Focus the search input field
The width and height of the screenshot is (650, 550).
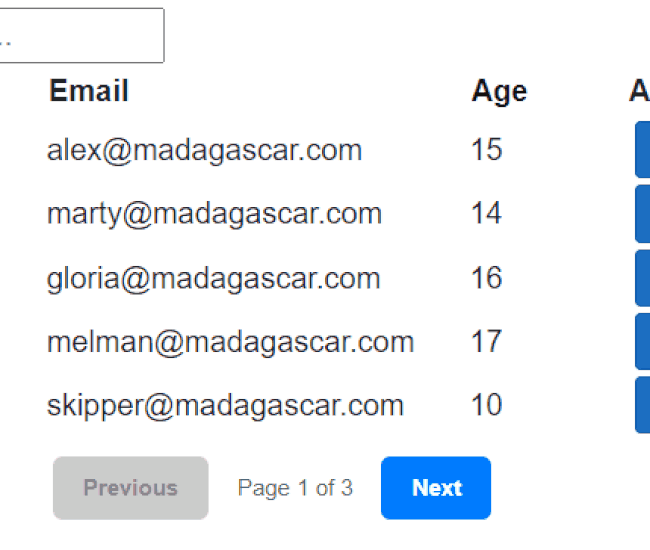click(82, 35)
